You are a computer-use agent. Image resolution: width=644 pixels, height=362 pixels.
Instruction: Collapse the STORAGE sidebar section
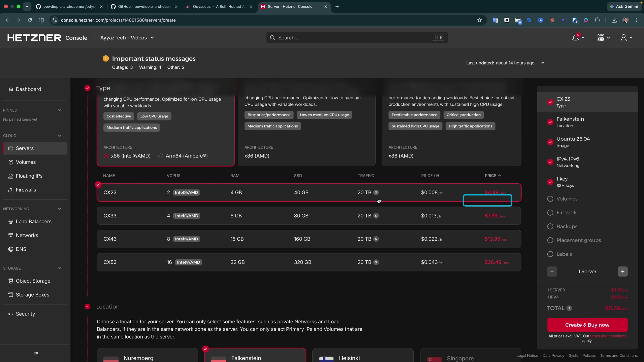(x=60, y=268)
